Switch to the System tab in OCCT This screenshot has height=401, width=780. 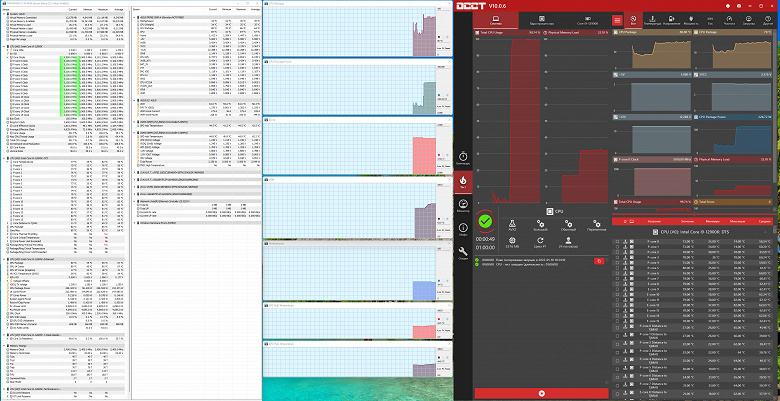tap(495, 20)
